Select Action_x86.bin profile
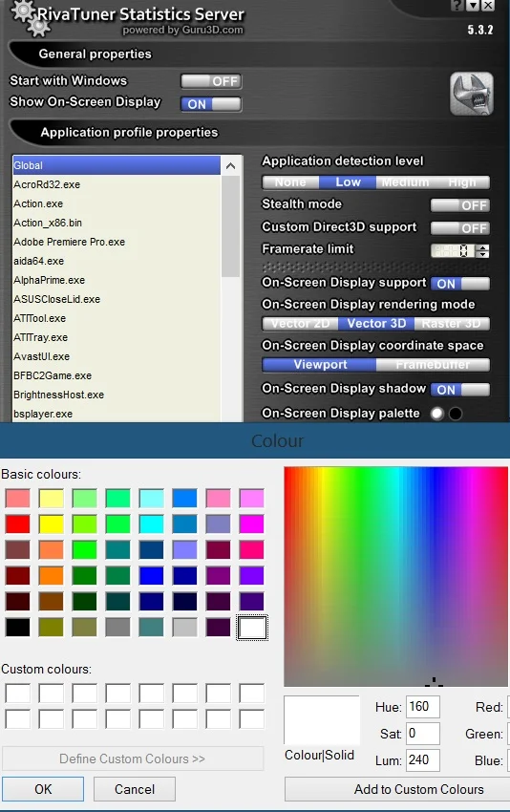The image size is (510, 812). tap(117, 223)
